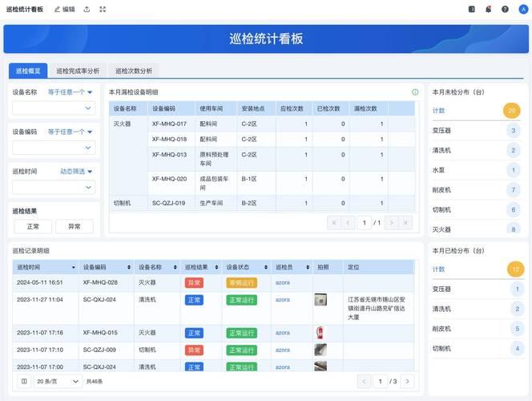The width and height of the screenshot is (532, 401).
Task: Click orange total 29 badge in 未检分布
Action: [x=512, y=111]
